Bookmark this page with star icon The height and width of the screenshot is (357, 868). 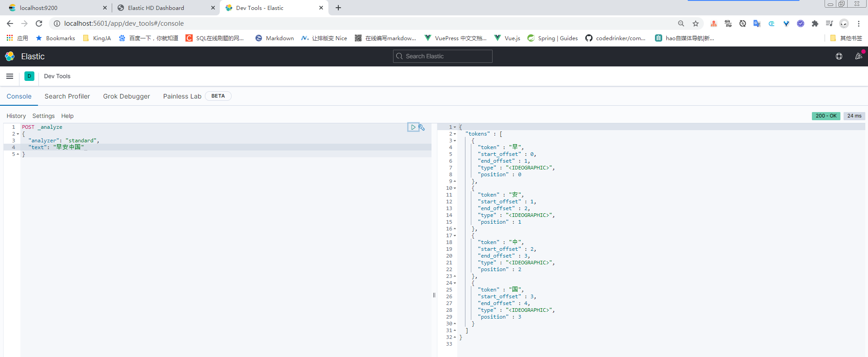point(696,23)
